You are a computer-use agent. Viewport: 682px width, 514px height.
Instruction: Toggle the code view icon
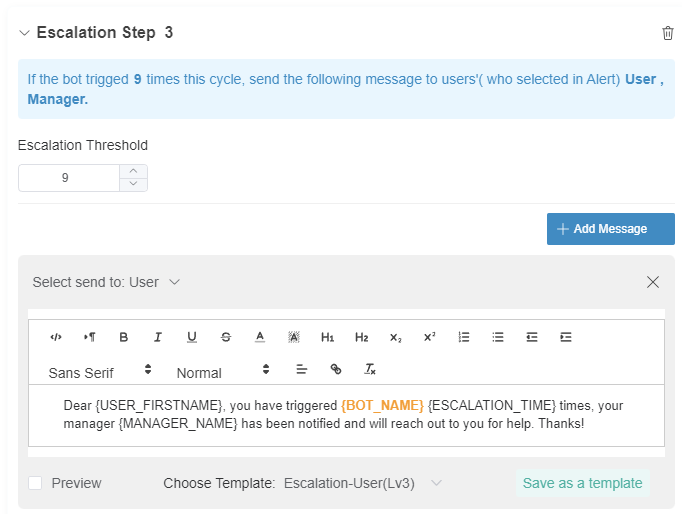tap(56, 337)
